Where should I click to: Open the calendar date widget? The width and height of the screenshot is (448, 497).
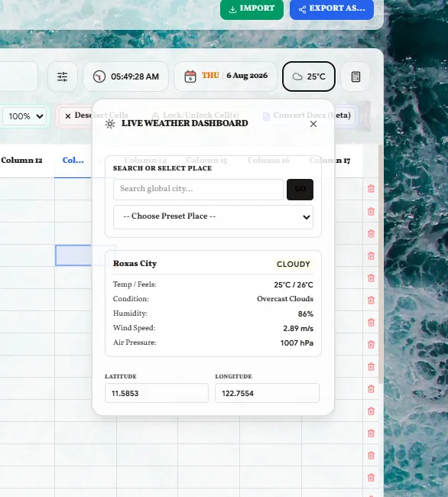click(x=226, y=76)
